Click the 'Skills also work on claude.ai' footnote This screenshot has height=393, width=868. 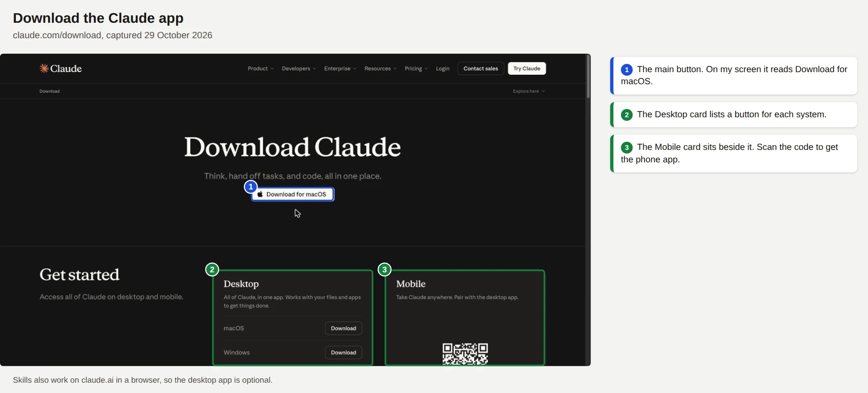143,380
